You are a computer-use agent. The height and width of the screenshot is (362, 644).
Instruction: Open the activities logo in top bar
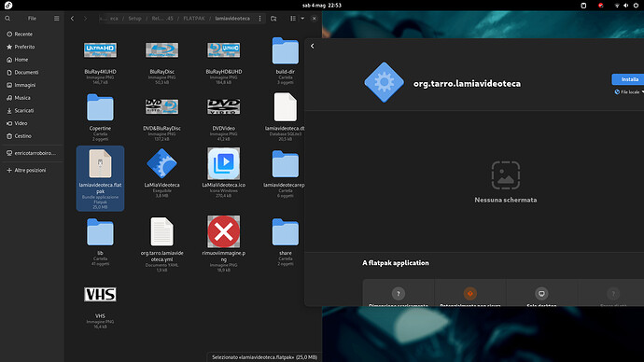click(8, 6)
